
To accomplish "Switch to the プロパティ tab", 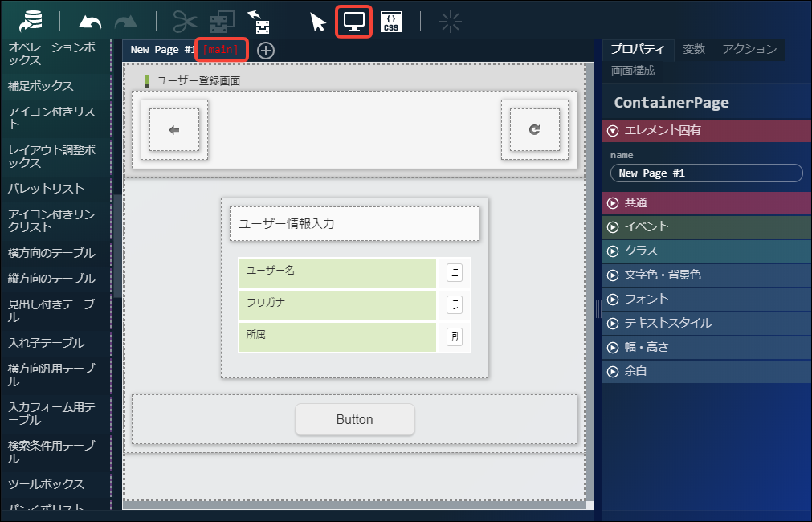I will (638, 49).
